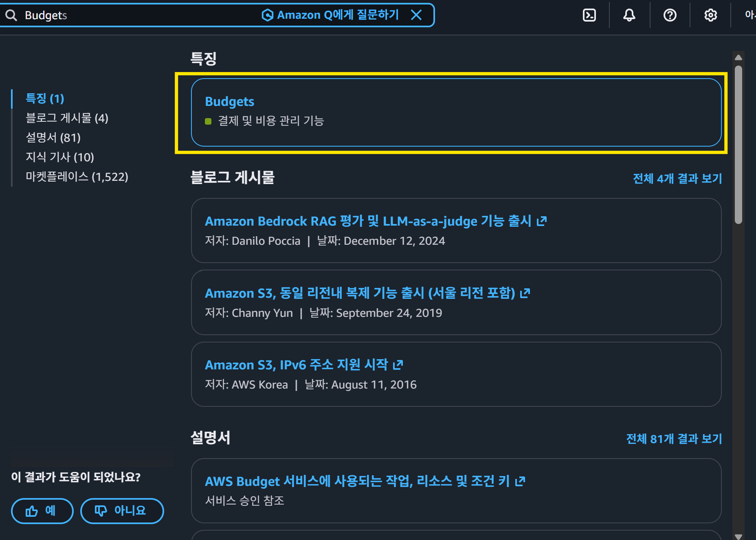Open the Amazon S3 동일 리전내 복제 post
Image resolution: width=756 pixels, height=540 pixels.
click(x=360, y=293)
